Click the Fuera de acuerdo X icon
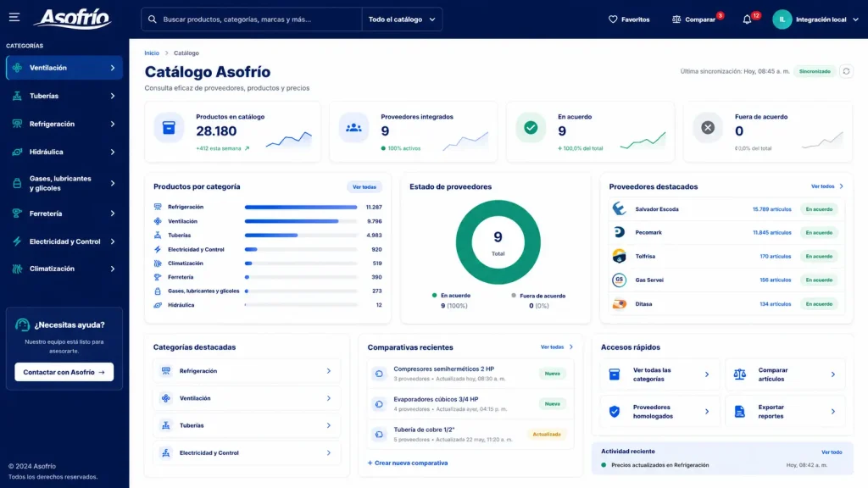The image size is (868, 488). click(708, 128)
